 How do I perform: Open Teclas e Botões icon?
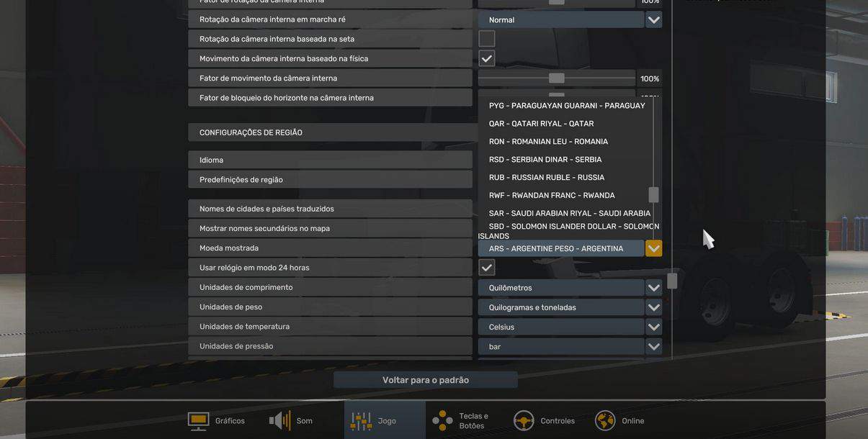[442, 421]
